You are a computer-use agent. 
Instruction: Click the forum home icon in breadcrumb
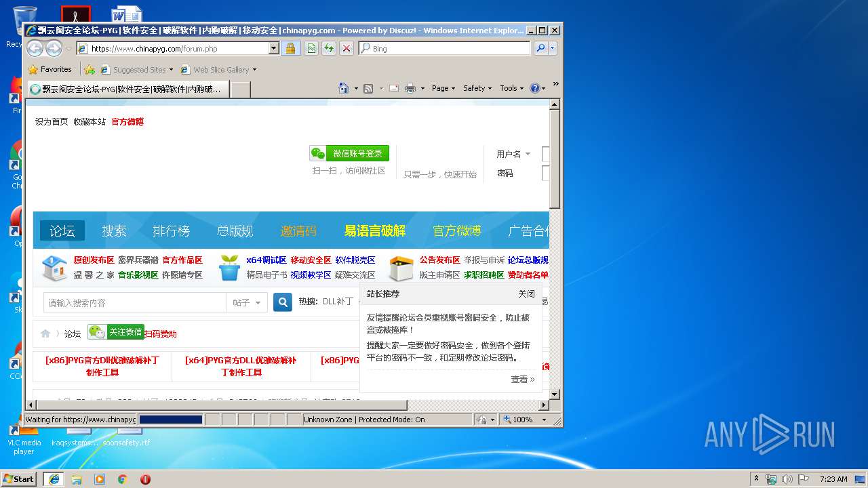click(x=45, y=333)
